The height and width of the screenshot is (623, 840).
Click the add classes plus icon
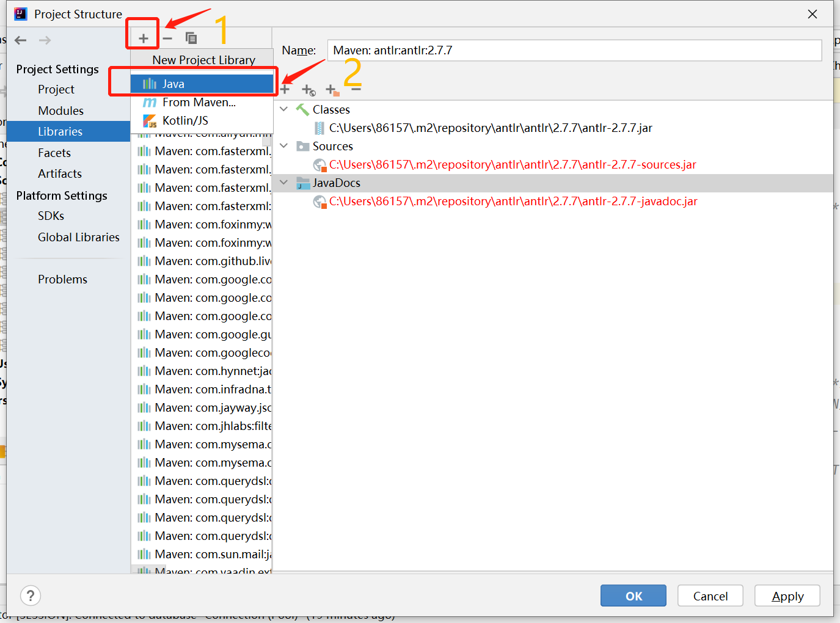(x=285, y=89)
